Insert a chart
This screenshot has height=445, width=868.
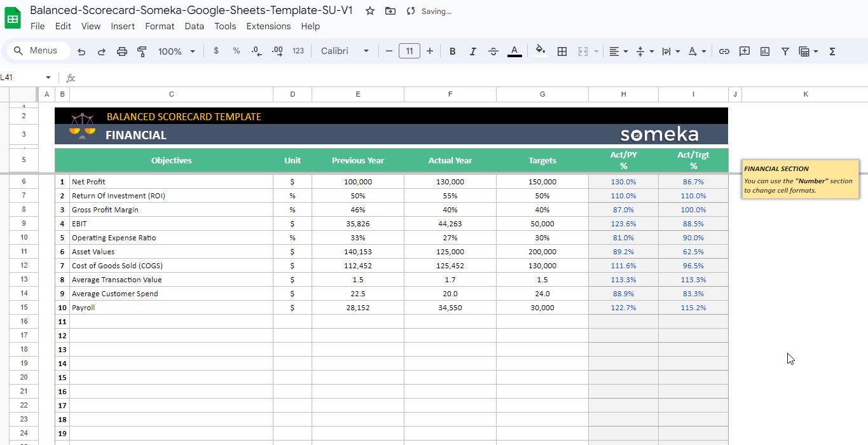(764, 51)
